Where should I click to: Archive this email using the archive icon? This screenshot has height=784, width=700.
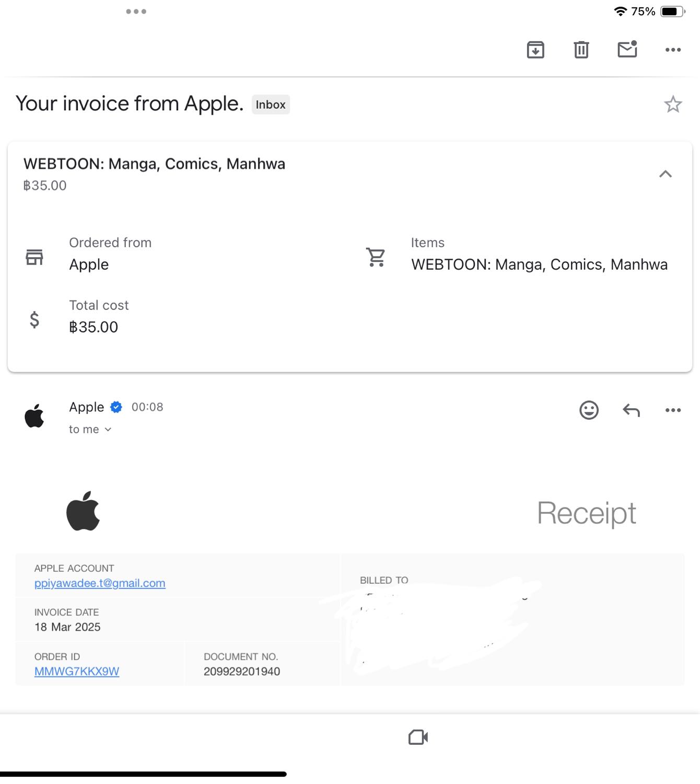click(x=535, y=50)
